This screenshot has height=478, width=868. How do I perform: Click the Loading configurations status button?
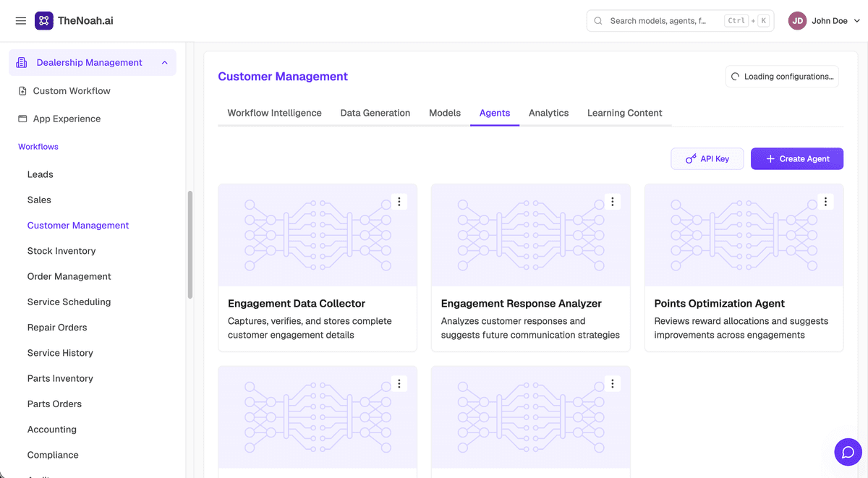pos(782,77)
